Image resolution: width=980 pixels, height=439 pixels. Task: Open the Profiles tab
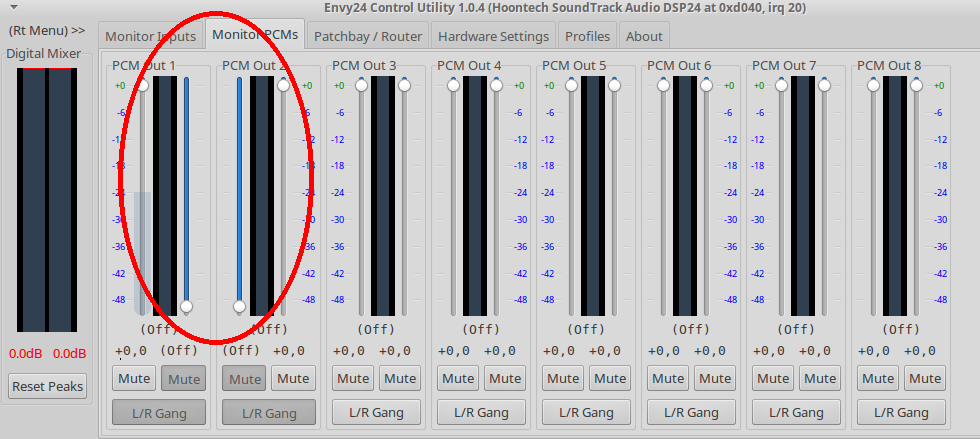(x=588, y=36)
